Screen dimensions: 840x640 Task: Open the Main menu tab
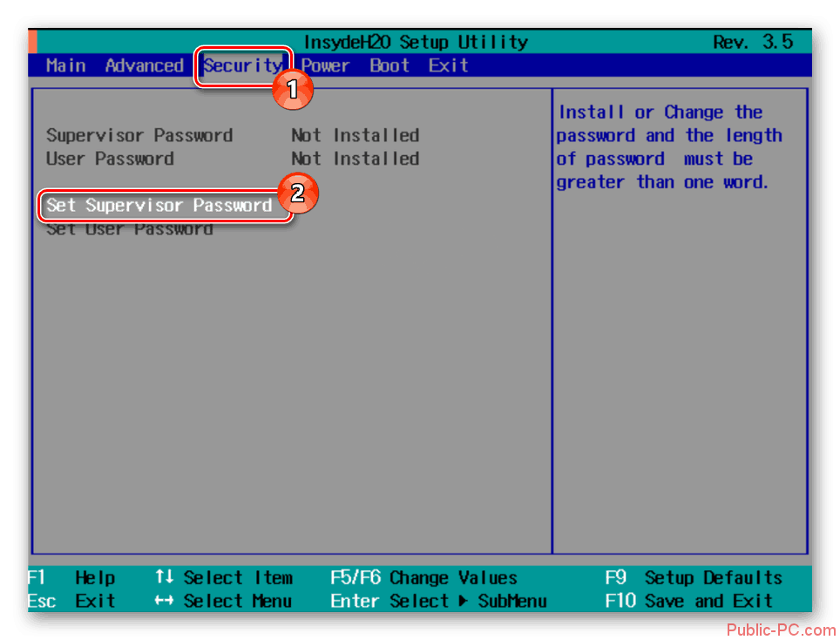(66, 65)
